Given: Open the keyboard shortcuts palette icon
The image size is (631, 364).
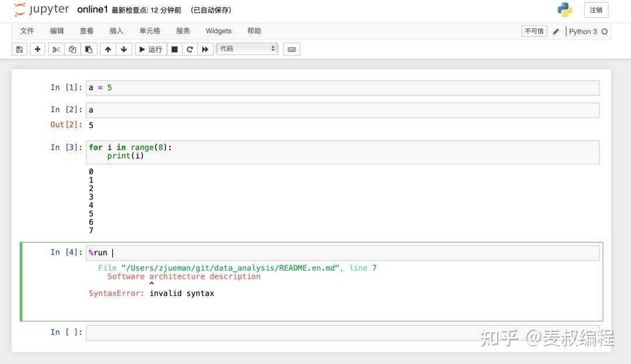Looking at the screenshot, I should pos(292,49).
